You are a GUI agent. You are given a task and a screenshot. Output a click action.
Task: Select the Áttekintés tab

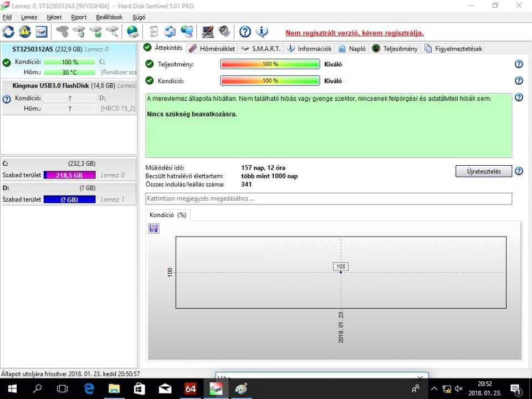163,48
